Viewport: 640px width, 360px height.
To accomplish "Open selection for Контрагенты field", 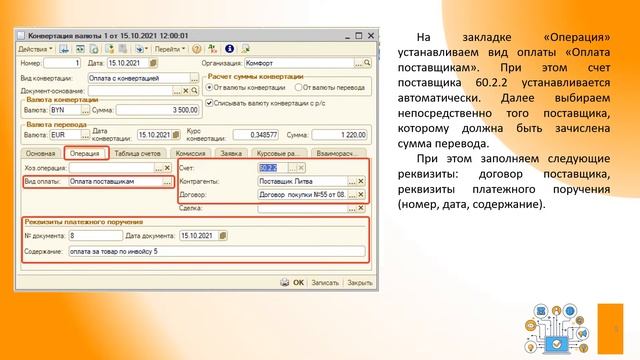I will tap(352, 181).
